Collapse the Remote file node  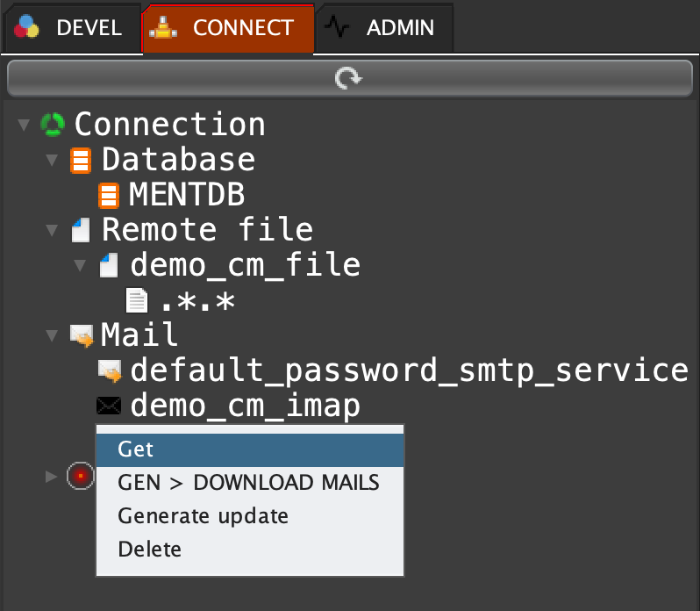point(52,231)
